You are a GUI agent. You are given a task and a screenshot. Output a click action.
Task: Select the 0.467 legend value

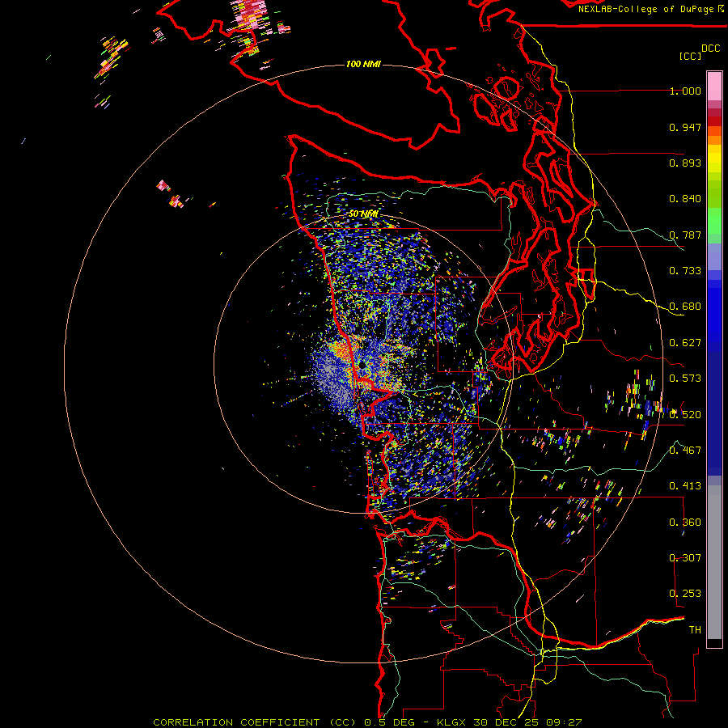click(685, 451)
